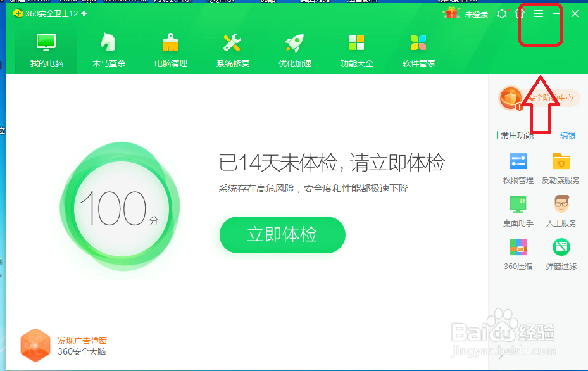Open the gift box icon

pyautogui.click(x=451, y=13)
